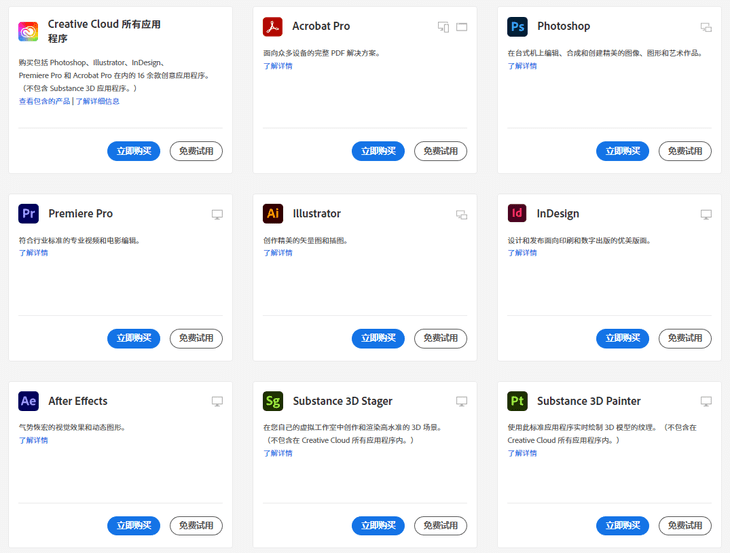This screenshot has height=553, width=730.
Task: Open 查看包含的产品 link in Creative Cloud card
Action: pos(44,101)
